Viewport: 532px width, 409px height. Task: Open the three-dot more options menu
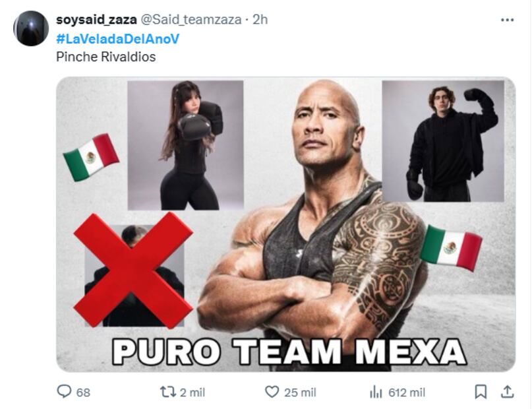tap(507, 20)
